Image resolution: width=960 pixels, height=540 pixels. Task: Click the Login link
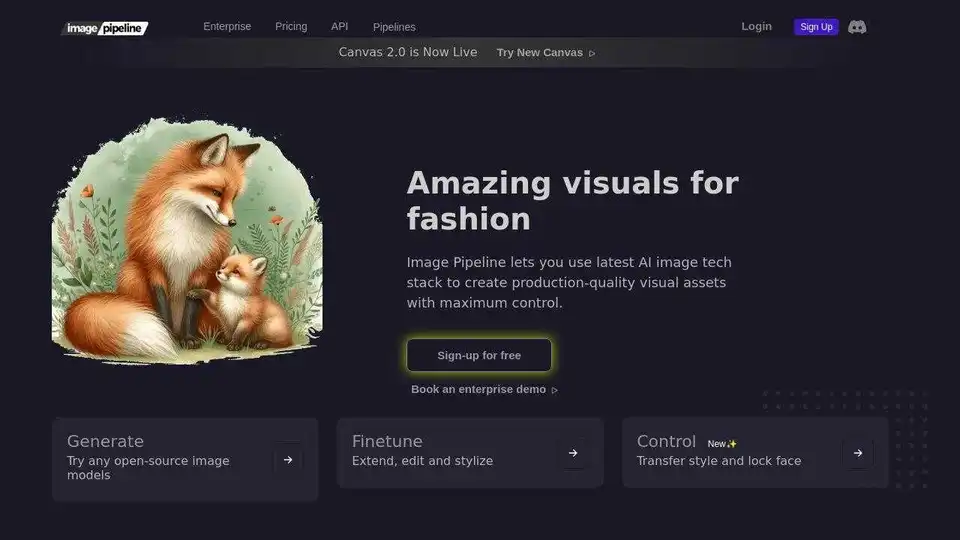756,26
